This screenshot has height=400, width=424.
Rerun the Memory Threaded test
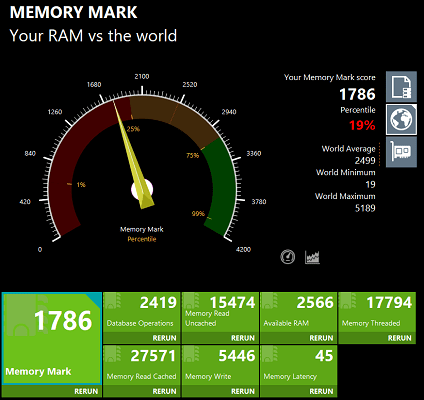coord(399,338)
